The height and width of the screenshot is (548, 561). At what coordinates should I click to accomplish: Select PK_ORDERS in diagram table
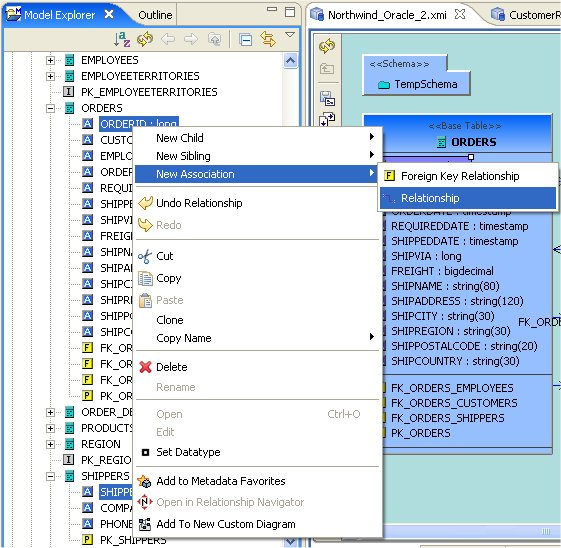[x=420, y=433]
